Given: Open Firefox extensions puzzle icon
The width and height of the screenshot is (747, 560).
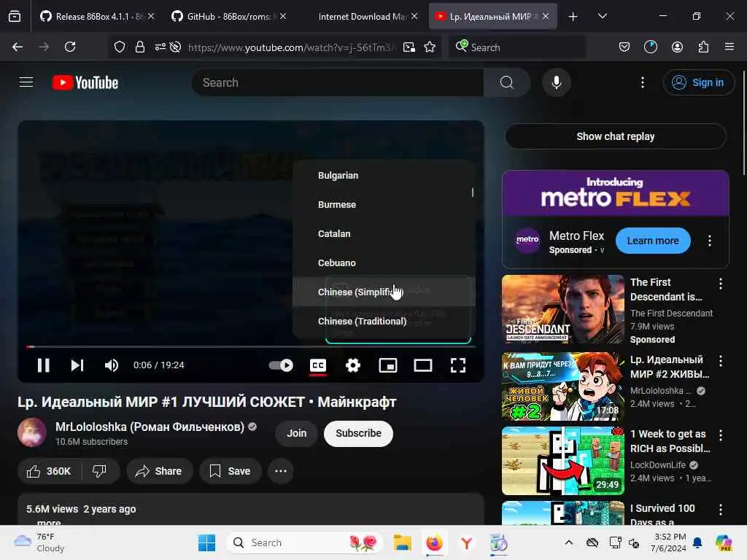Looking at the screenshot, I should tap(703, 47).
